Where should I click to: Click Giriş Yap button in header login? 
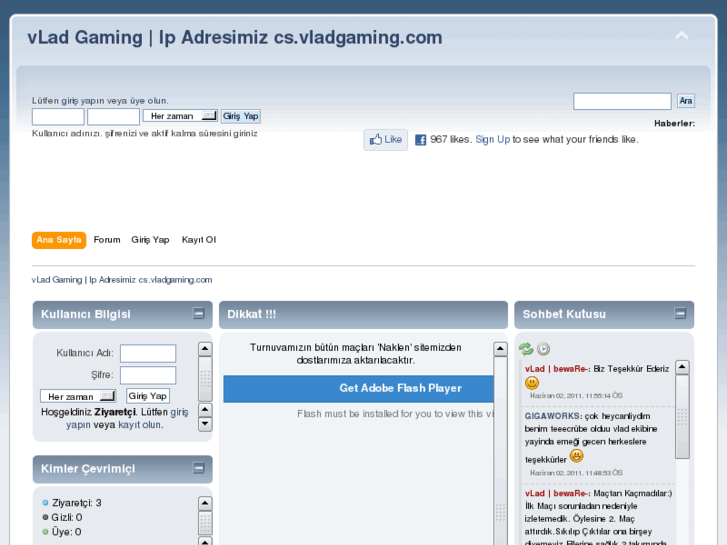point(241,116)
